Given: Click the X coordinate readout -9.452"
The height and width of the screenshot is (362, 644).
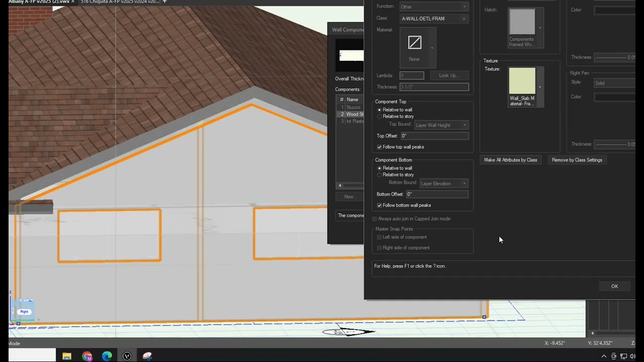Looking at the screenshot, I should pyautogui.click(x=555, y=343).
